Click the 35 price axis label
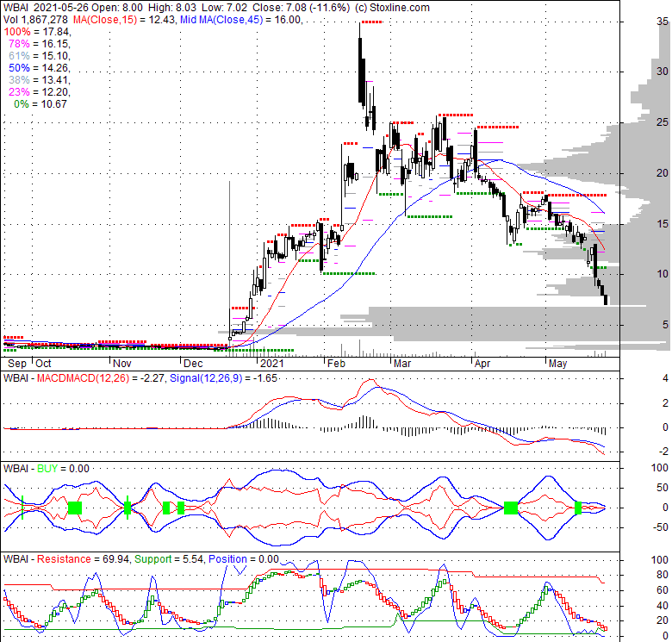 [x=663, y=21]
